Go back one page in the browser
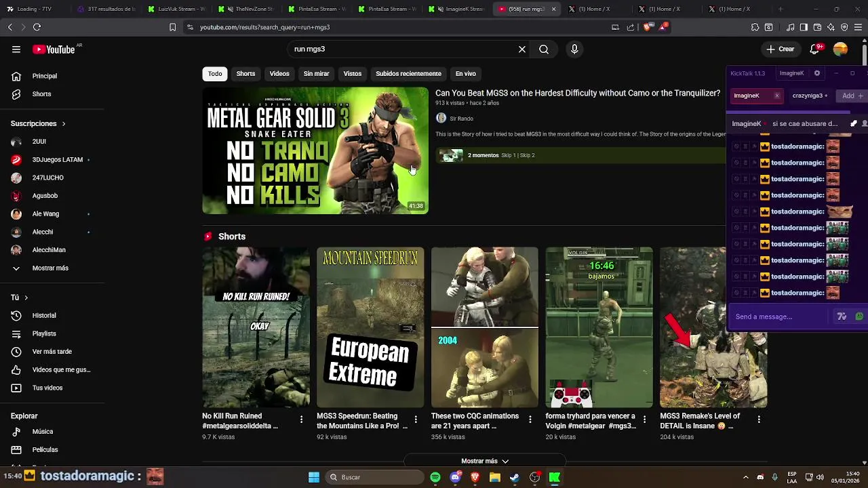This screenshot has width=868, height=488. click(x=9, y=27)
